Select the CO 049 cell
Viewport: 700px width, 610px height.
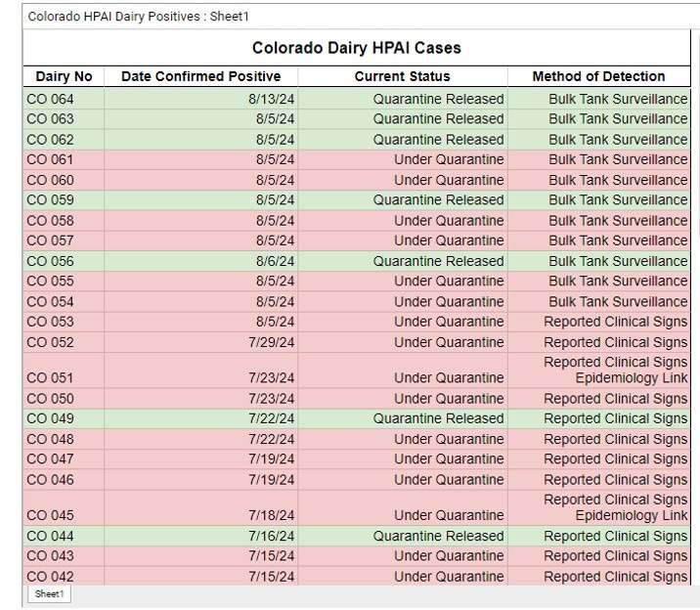(64, 418)
